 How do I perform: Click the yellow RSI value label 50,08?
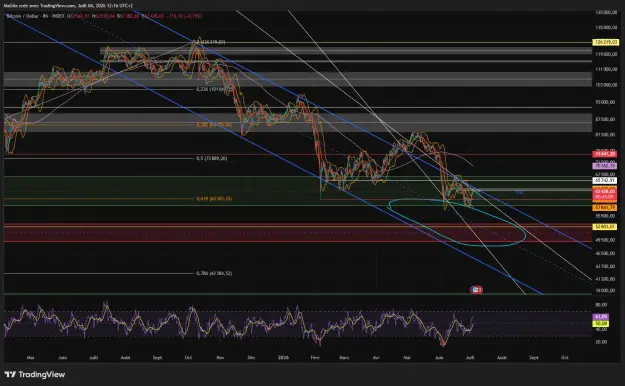point(601,323)
